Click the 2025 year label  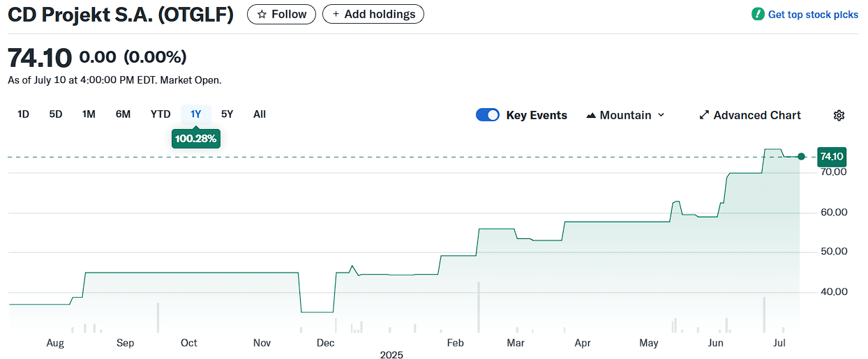click(391, 355)
